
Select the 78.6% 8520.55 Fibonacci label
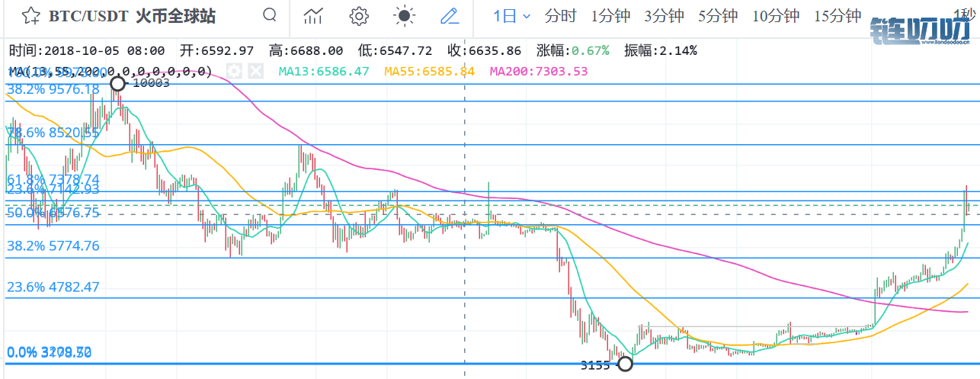point(53,132)
